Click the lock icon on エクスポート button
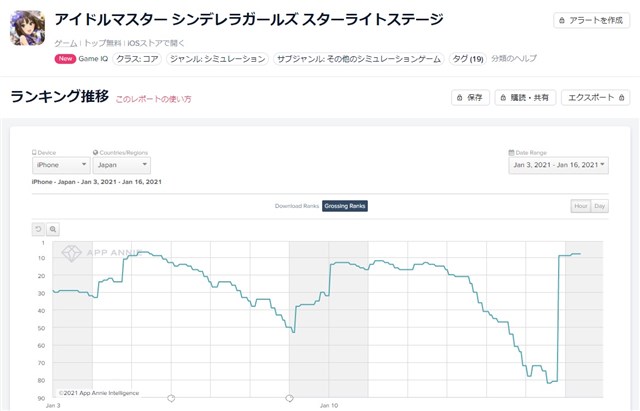This screenshot has width=640, height=411. 621,98
